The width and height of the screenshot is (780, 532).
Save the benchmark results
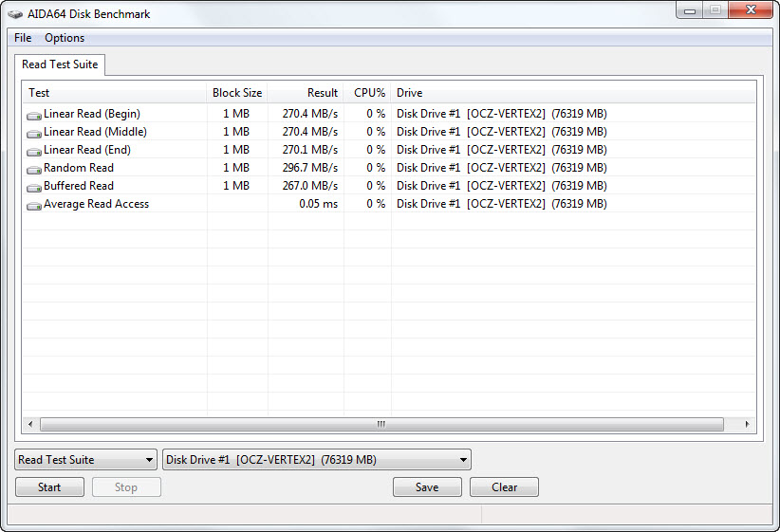[427, 487]
